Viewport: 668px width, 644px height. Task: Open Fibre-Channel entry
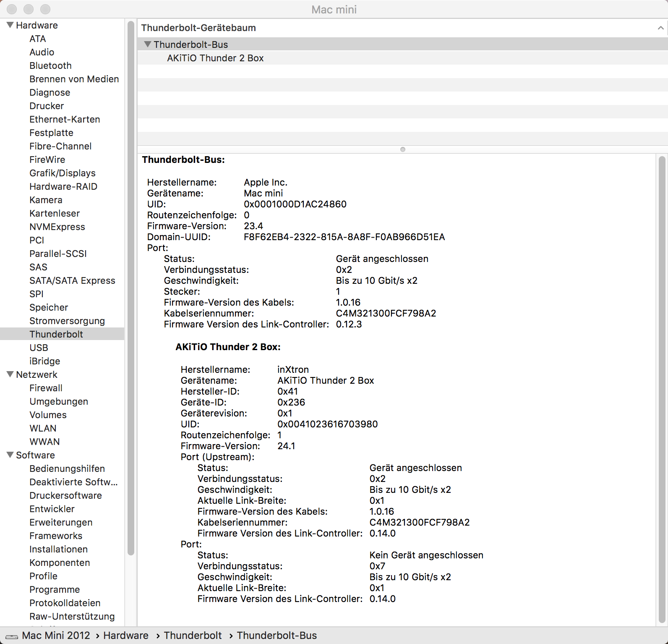click(x=60, y=146)
